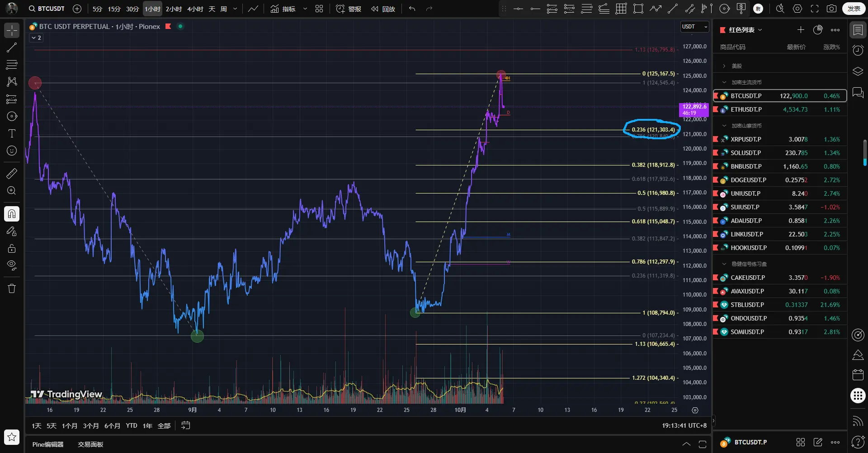
Task: Hide all drawings with the eye icon
Action: click(x=12, y=265)
